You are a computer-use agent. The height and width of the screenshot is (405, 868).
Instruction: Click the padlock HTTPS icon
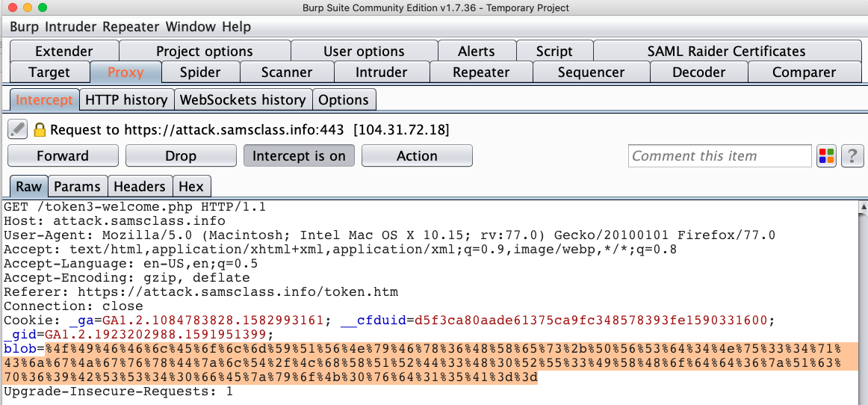40,129
